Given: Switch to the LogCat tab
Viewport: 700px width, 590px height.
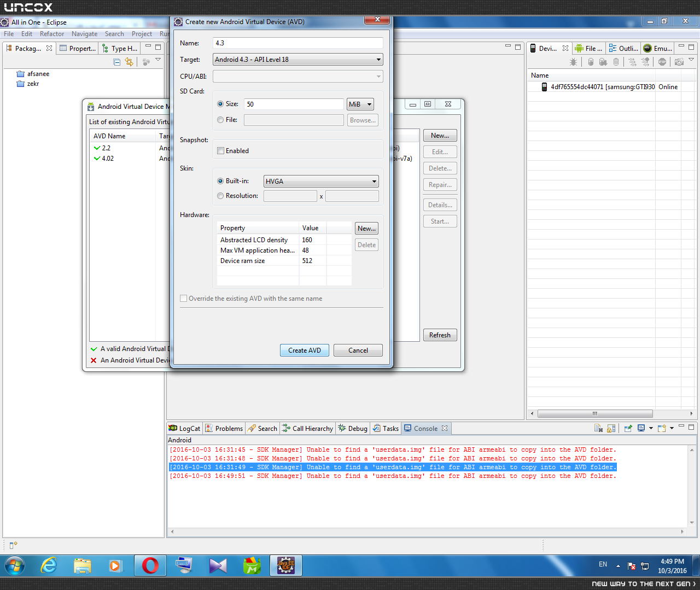Looking at the screenshot, I should coord(184,429).
